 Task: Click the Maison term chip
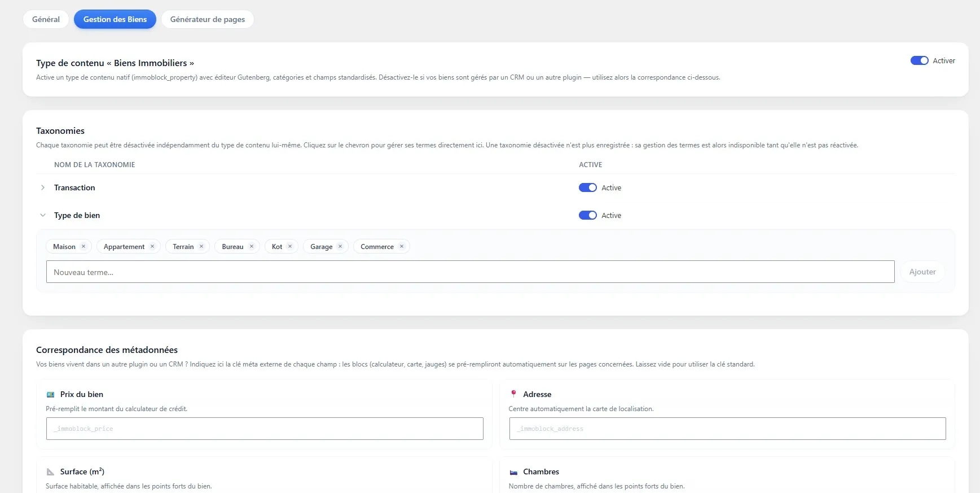pyautogui.click(x=68, y=246)
